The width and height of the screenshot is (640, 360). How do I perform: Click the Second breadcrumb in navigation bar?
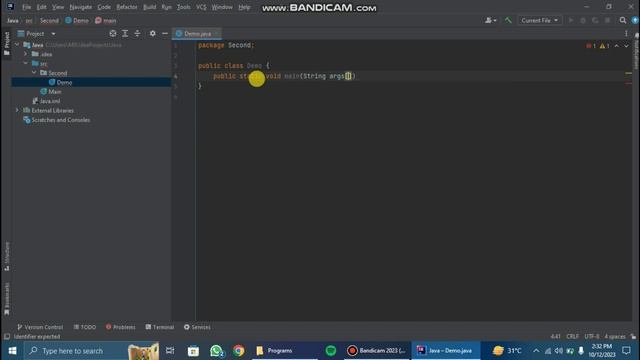49,20
